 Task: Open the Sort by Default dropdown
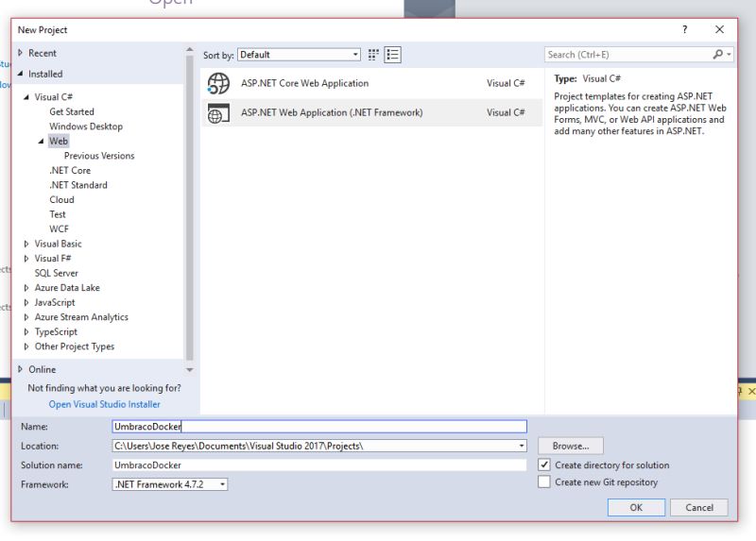coord(299,55)
